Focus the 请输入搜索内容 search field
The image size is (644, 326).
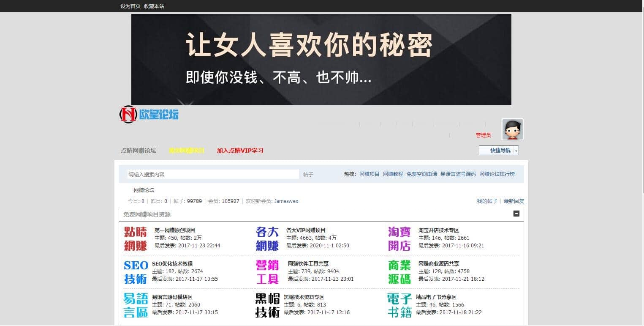point(213,174)
